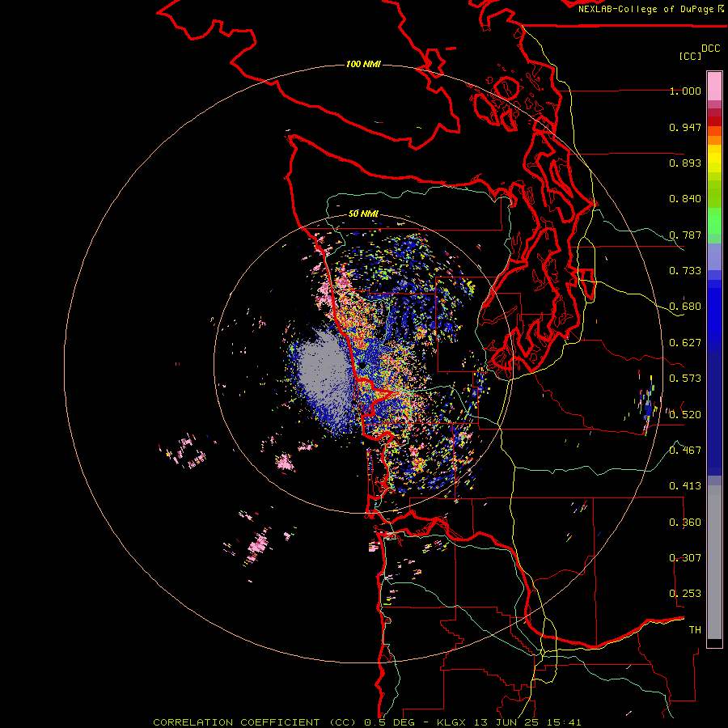Click the [CC] legend label

pyautogui.click(x=690, y=56)
